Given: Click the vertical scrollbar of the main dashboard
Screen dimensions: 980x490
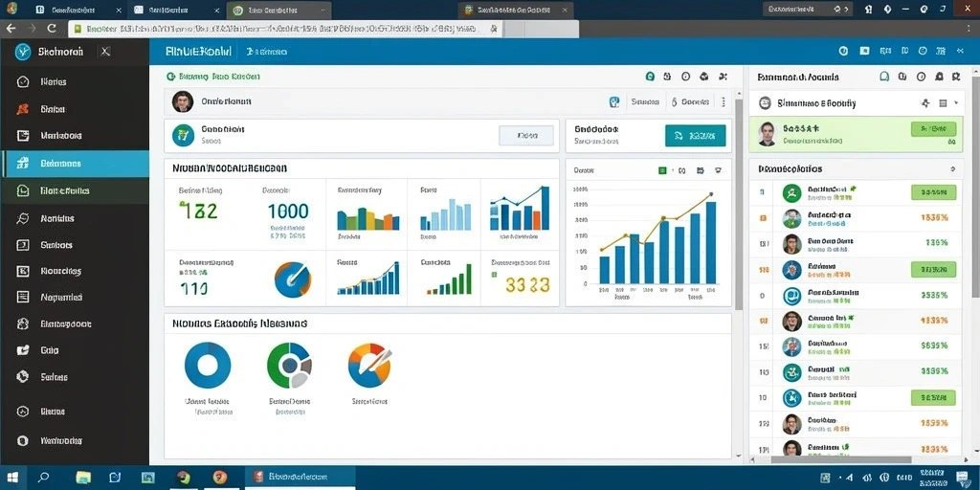Looking at the screenshot, I should [738, 203].
